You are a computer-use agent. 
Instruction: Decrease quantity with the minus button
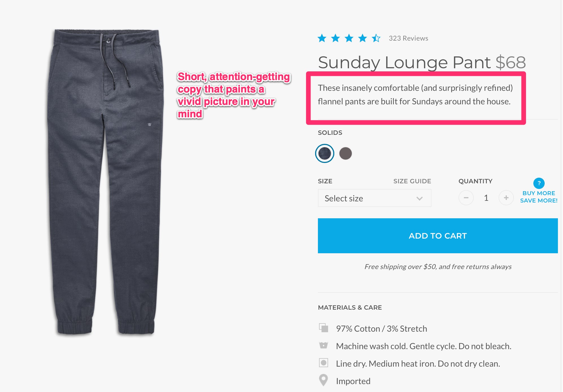point(466,198)
